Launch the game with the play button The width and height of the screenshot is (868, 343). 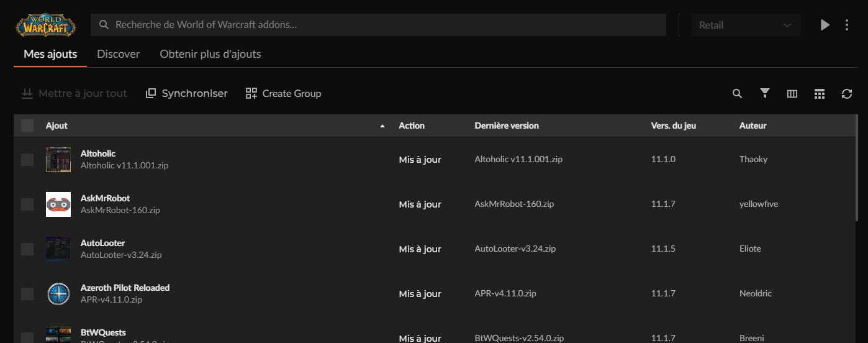pyautogui.click(x=825, y=25)
